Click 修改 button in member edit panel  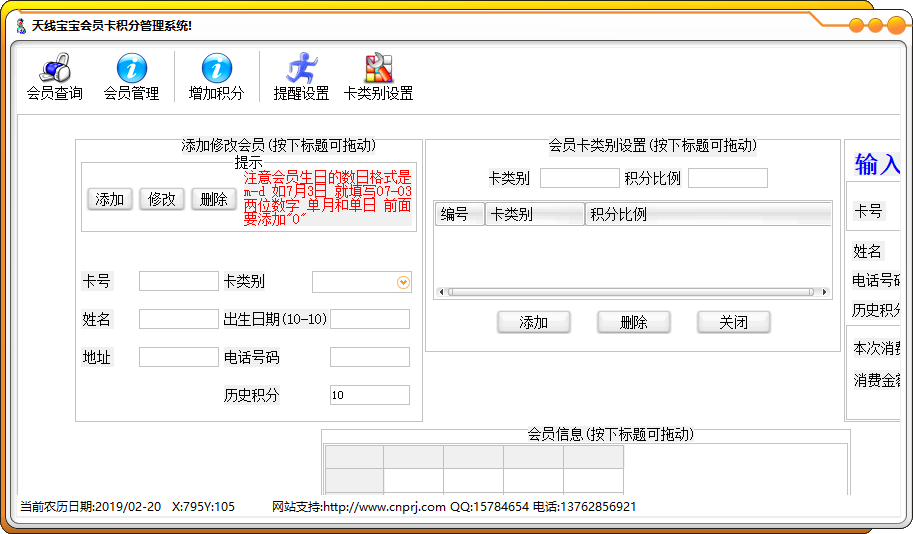tap(161, 199)
